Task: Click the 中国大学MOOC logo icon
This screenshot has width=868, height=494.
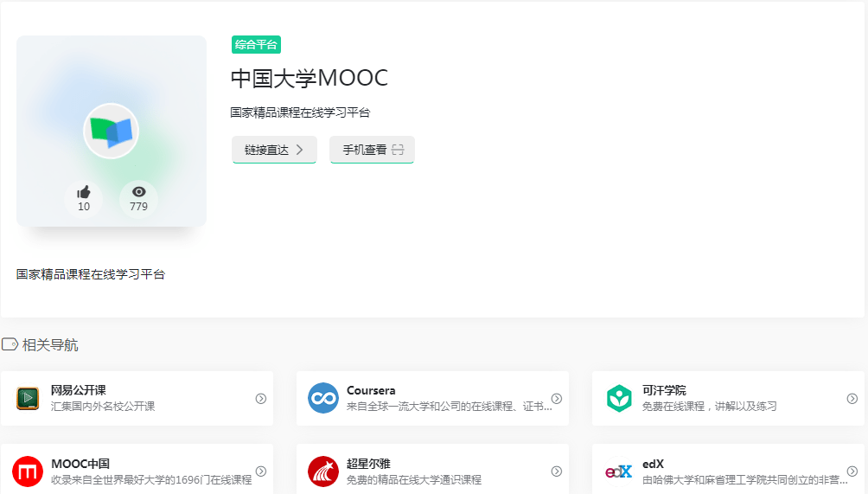Action: point(112,132)
